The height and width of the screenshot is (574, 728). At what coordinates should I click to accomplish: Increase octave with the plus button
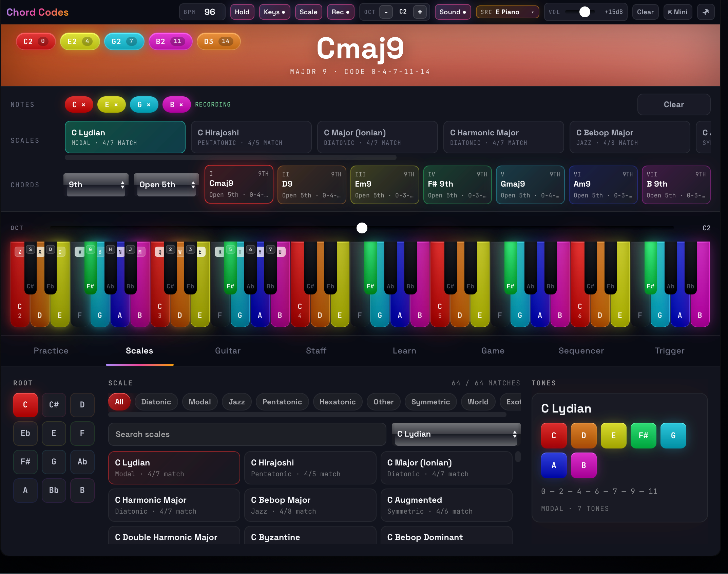click(420, 12)
